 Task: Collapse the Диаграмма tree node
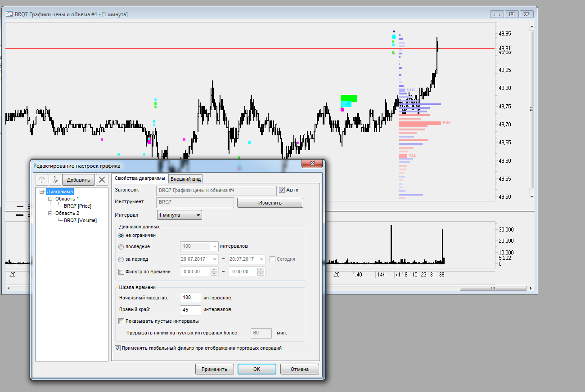click(42, 192)
